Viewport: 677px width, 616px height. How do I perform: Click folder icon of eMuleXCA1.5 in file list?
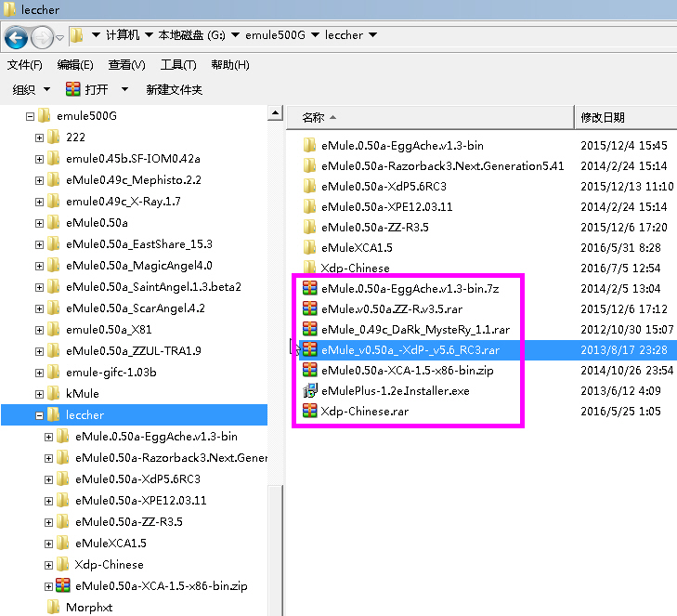(x=309, y=247)
